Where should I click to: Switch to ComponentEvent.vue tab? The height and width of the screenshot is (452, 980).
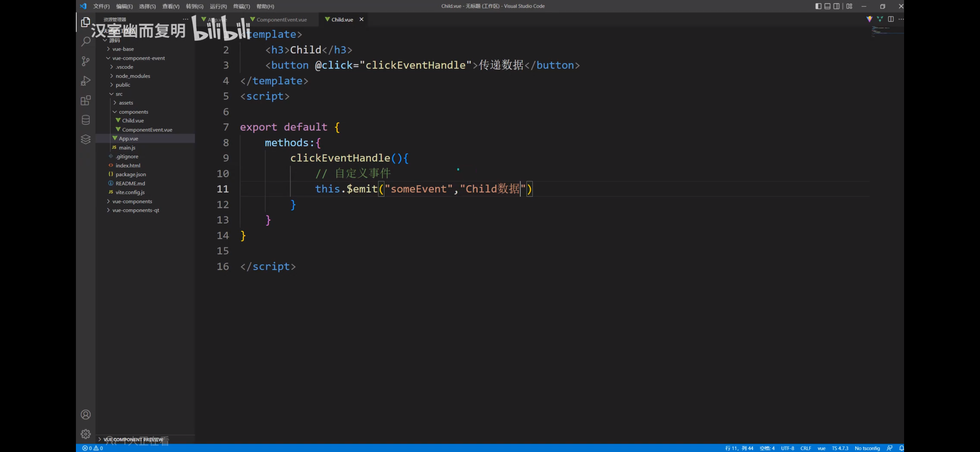coord(281,20)
